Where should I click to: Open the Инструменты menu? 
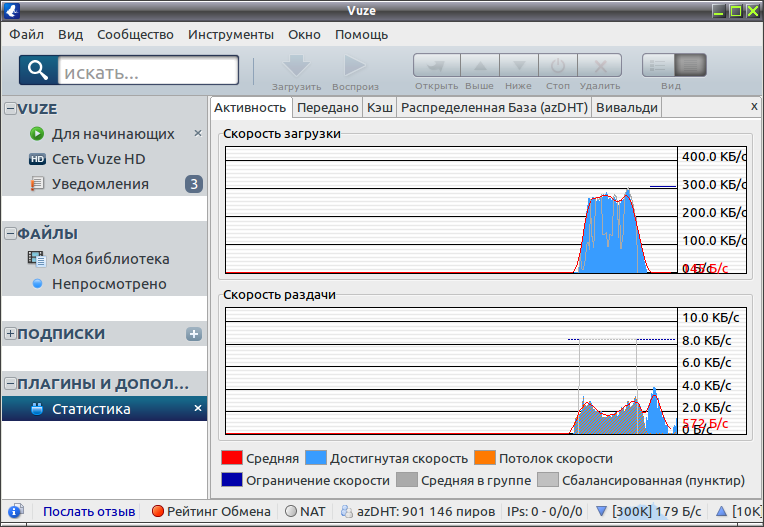[x=231, y=35]
